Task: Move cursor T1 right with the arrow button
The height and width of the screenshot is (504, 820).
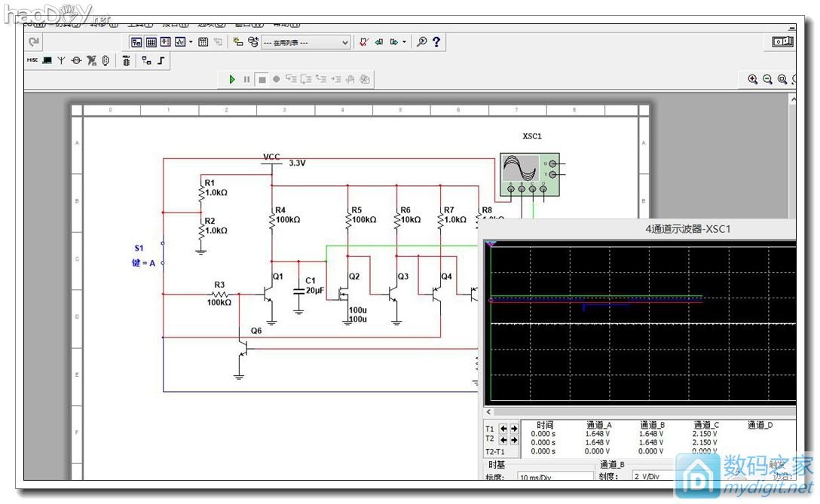Action: point(515,429)
